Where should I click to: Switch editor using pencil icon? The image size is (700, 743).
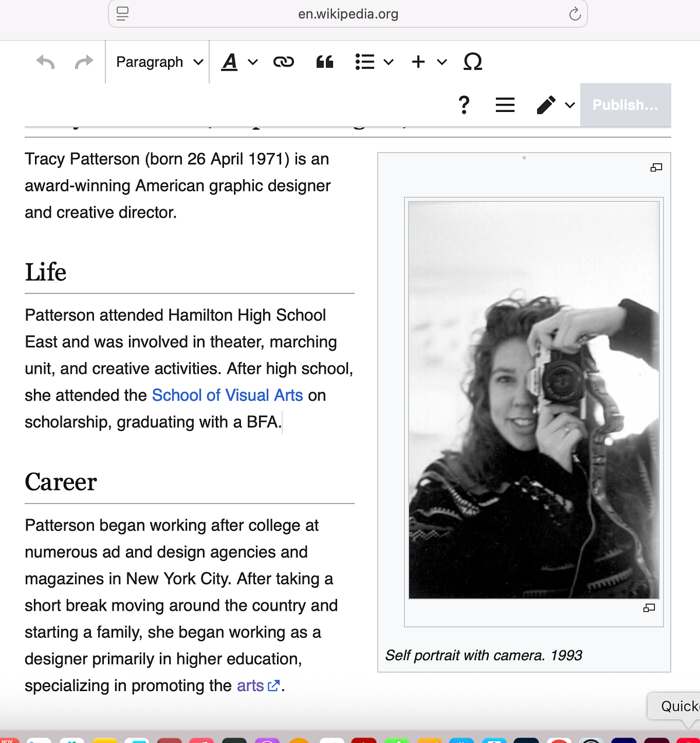[x=546, y=105]
